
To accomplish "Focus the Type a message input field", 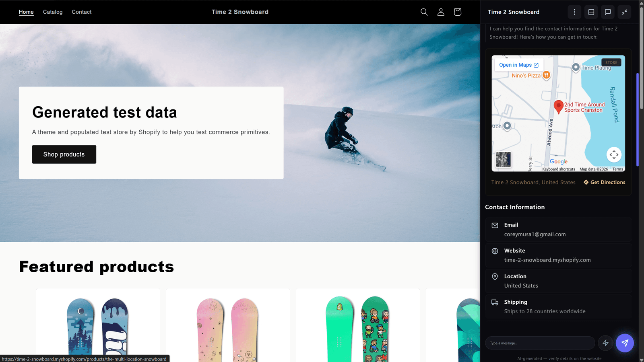I will pos(540,343).
